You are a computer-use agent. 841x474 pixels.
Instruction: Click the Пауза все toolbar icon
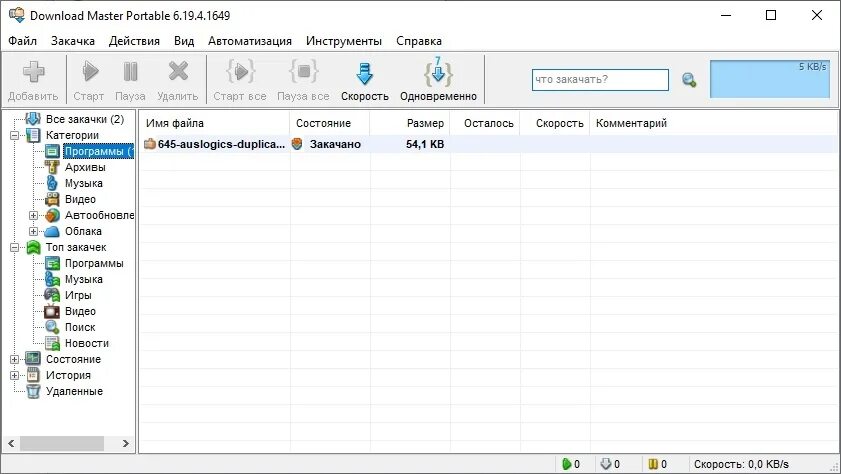[x=304, y=71]
